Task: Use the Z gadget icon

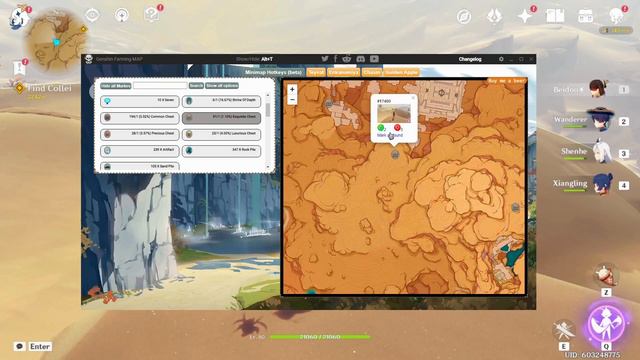Action: 606,276
